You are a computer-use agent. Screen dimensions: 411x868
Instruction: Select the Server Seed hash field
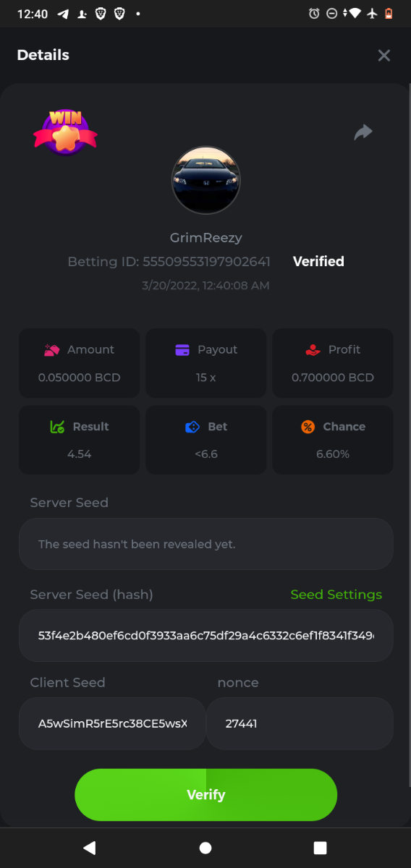click(205, 635)
